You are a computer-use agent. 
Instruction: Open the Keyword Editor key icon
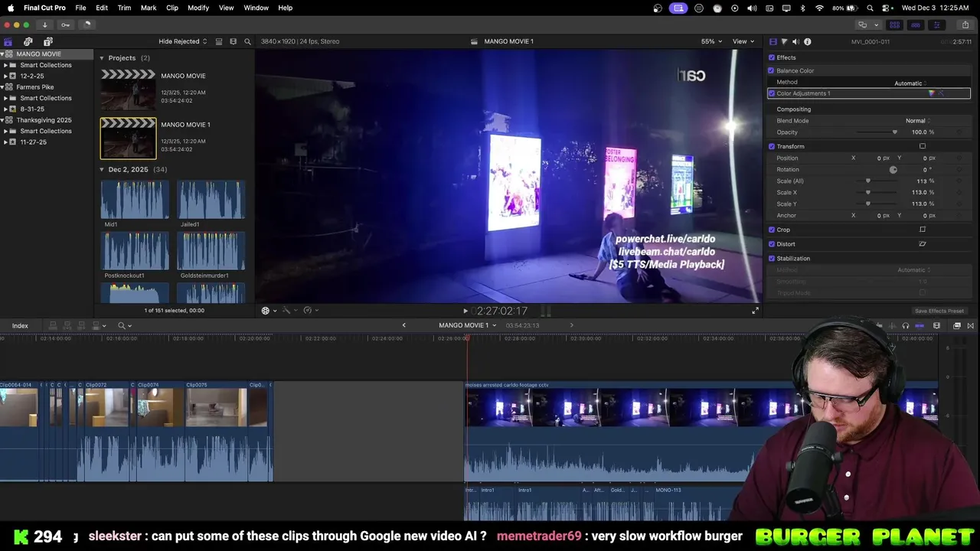pyautogui.click(x=66, y=24)
